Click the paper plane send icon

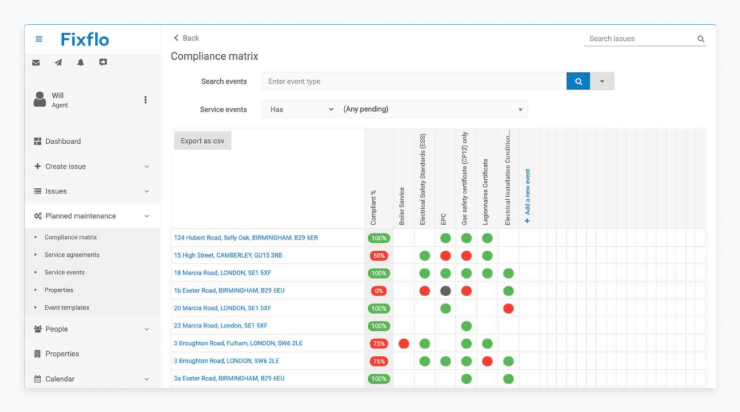[58, 62]
